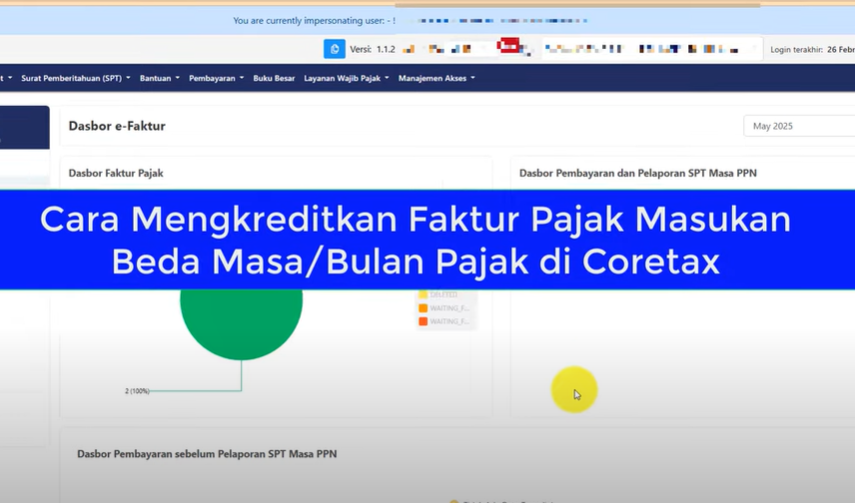Expand the caret next to Surat Pemberitahuan (SPT)

pos(128,78)
